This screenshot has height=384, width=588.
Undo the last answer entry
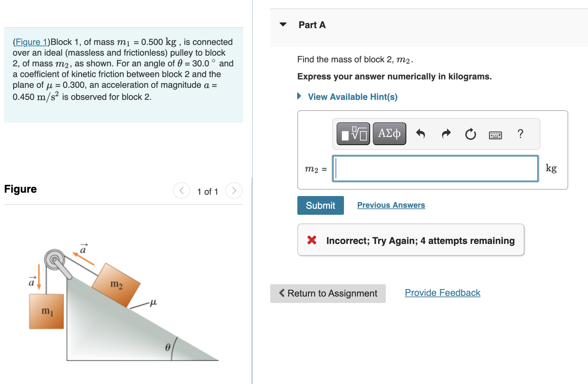[421, 133]
